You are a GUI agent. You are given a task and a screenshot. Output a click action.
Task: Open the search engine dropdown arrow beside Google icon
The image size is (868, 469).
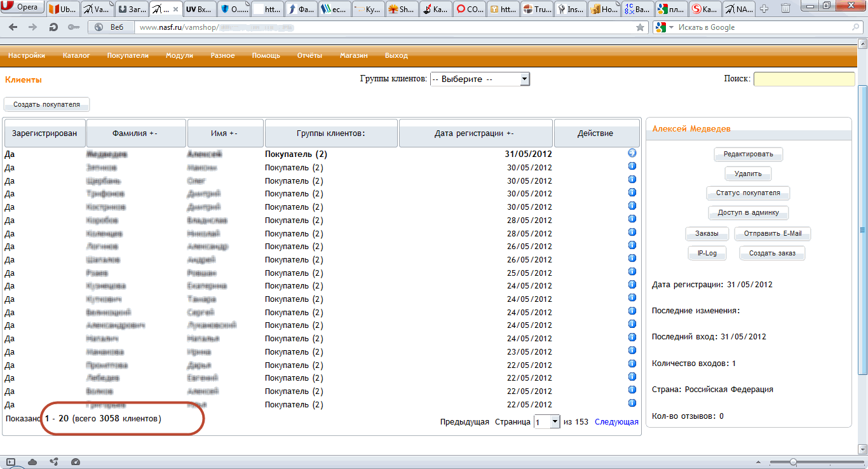pyautogui.click(x=671, y=27)
